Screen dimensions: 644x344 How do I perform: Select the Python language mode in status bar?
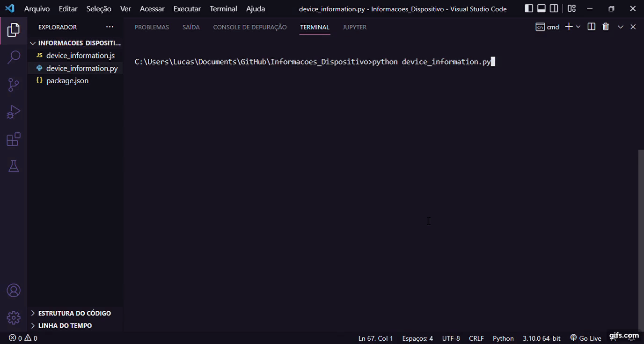[x=503, y=338]
